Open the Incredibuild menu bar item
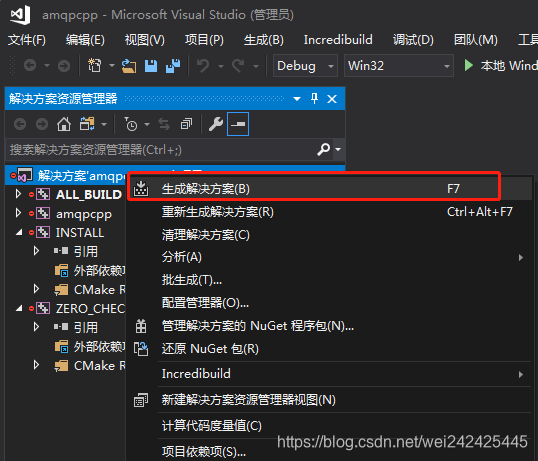The height and width of the screenshot is (461, 538). click(x=338, y=40)
